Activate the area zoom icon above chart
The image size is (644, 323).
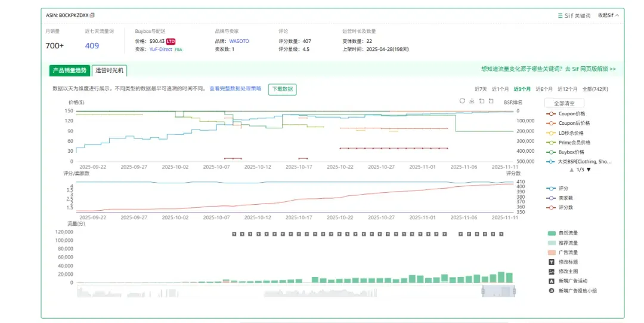tap(482, 101)
